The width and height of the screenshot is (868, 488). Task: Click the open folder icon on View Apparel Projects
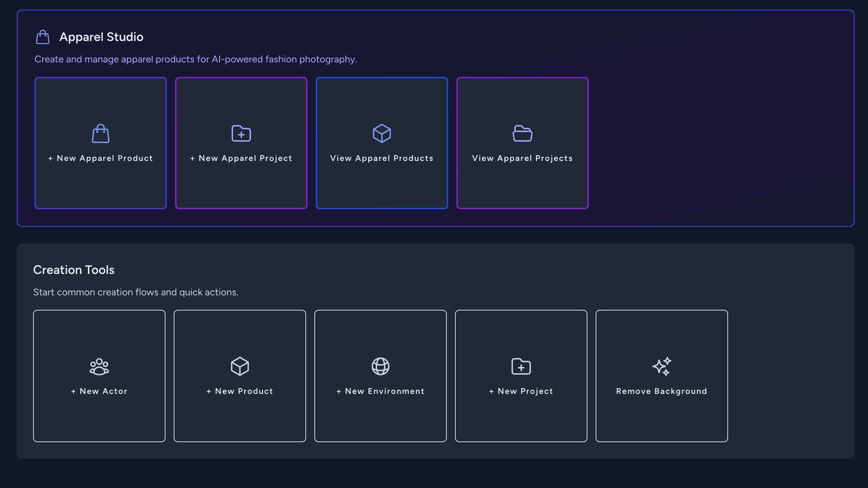pyautogui.click(x=523, y=133)
